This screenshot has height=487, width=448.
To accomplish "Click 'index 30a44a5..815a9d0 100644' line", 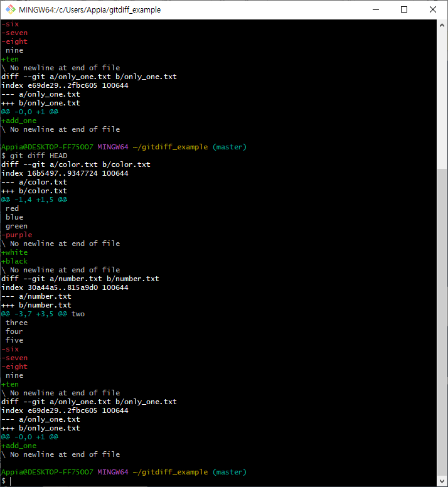I will pyautogui.click(x=65, y=287).
